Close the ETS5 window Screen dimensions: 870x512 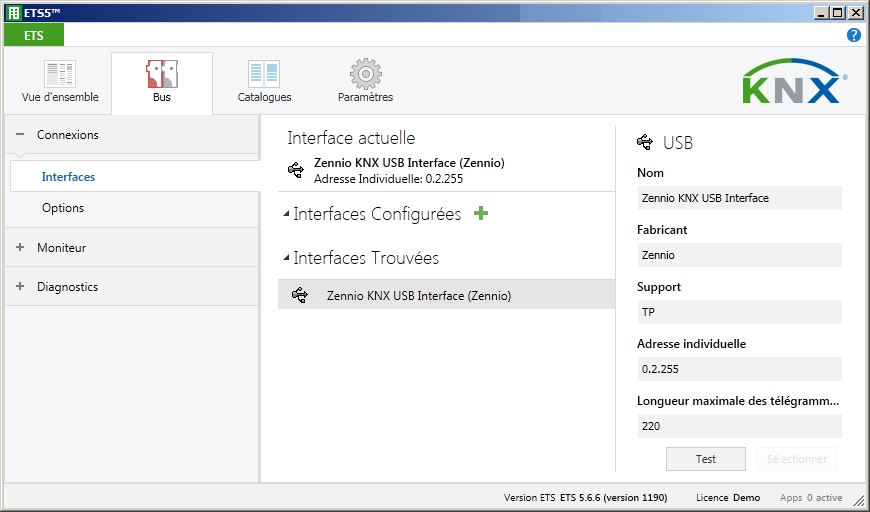pos(856,13)
